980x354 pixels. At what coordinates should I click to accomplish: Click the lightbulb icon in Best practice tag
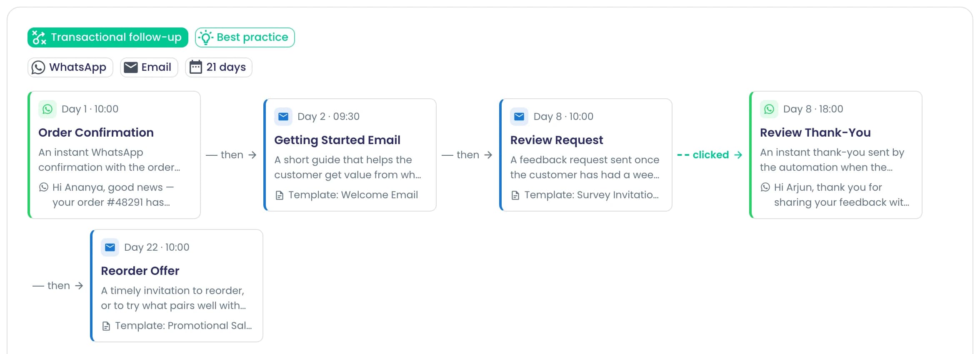point(206,37)
